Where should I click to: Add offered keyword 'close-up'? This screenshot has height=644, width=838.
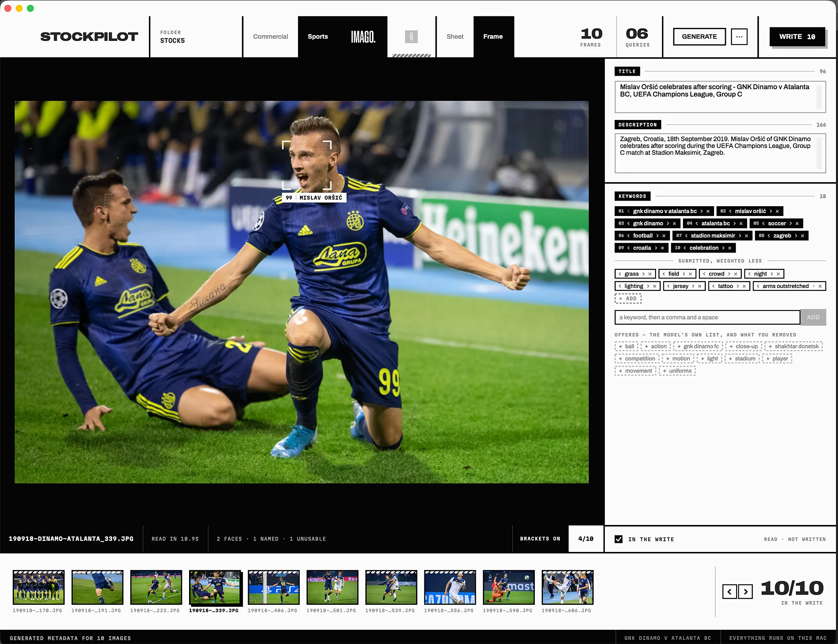tap(743, 347)
